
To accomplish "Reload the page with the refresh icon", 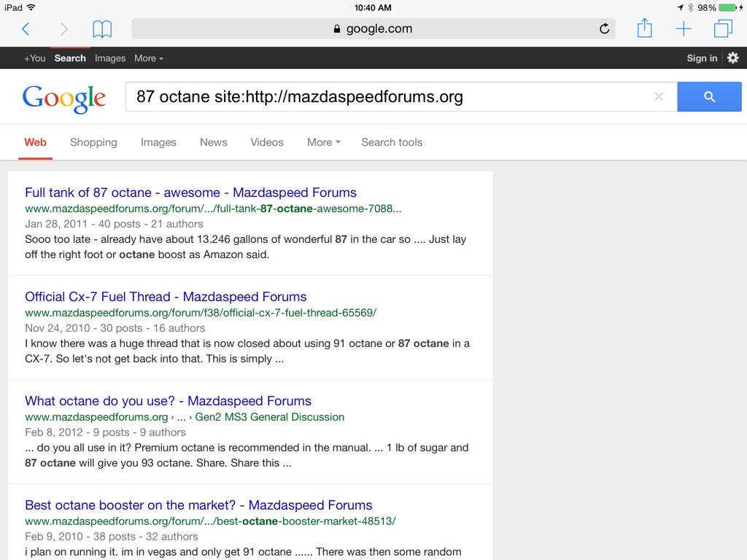I will [604, 29].
